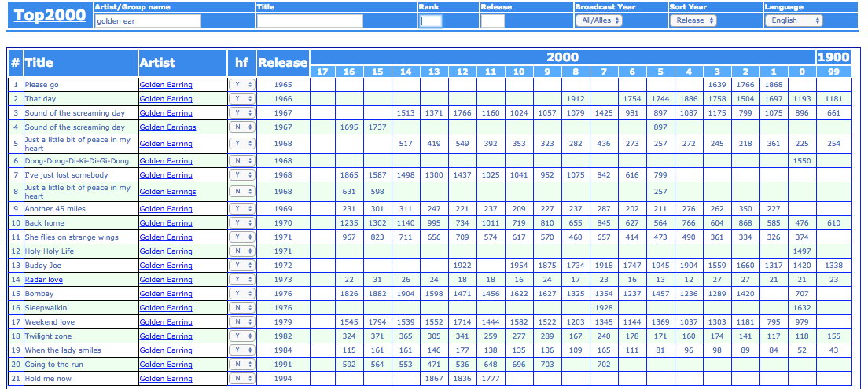Open hf dropdown for Buddy Joe
This screenshot has height=389, width=868.
[242, 266]
